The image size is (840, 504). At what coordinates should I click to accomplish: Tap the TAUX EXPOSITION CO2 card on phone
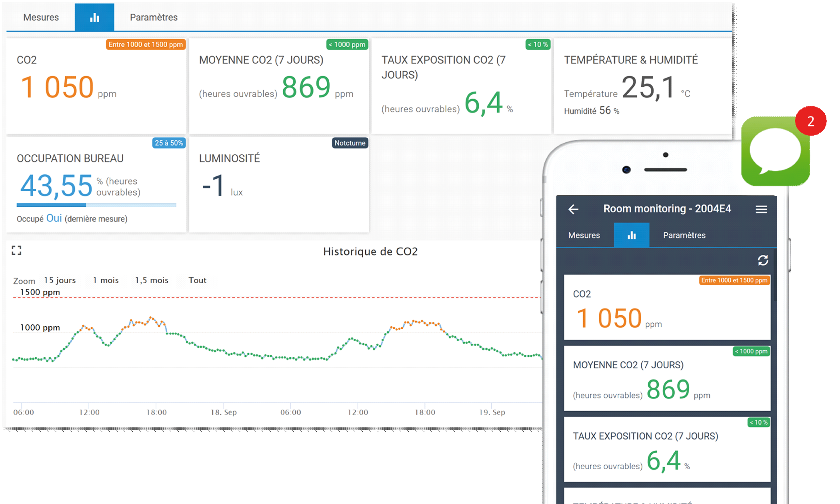[x=667, y=449]
